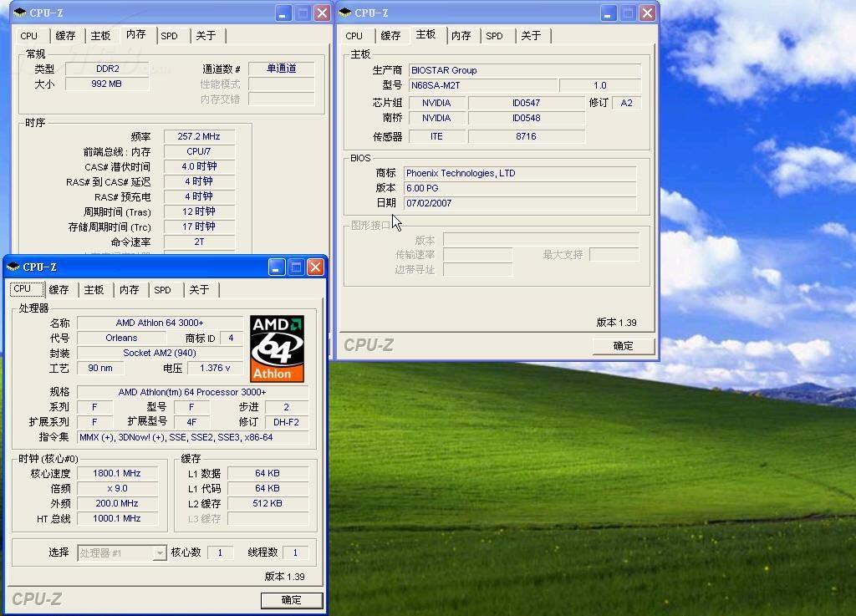Click the AMD Athlon 64 logo image
Image resolution: width=856 pixels, height=616 pixels.
277,349
